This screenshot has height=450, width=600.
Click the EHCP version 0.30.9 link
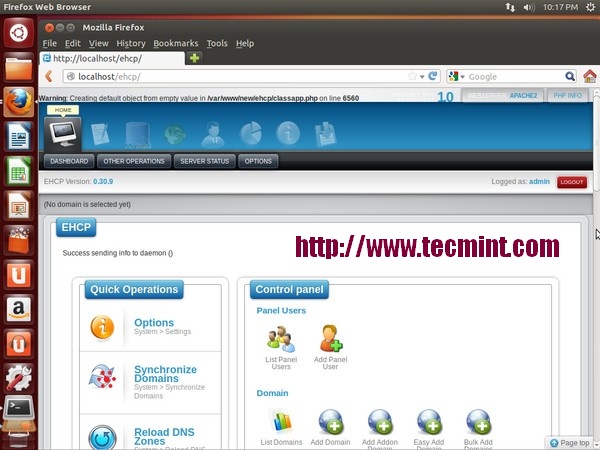pyautogui.click(x=103, y=181)
